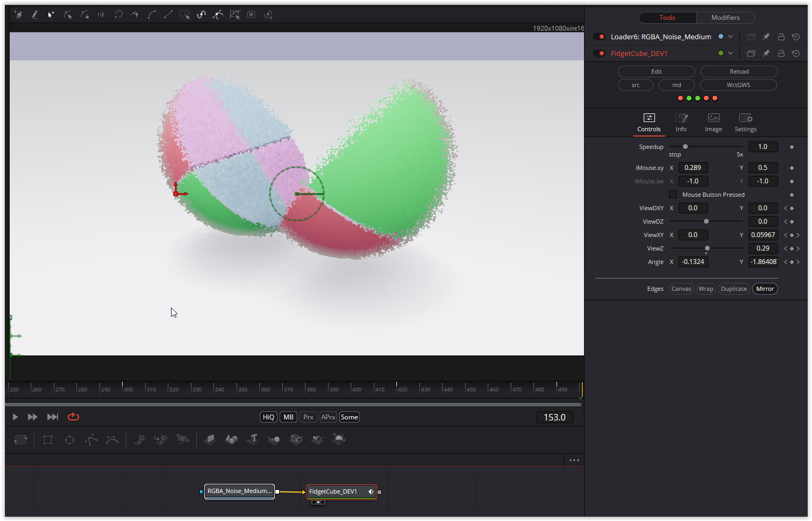The width and height of the screenshot is (812, 521).
Task: Add a Rectangle mask tool
Action: pyautogui.click(x=48, y=440)
